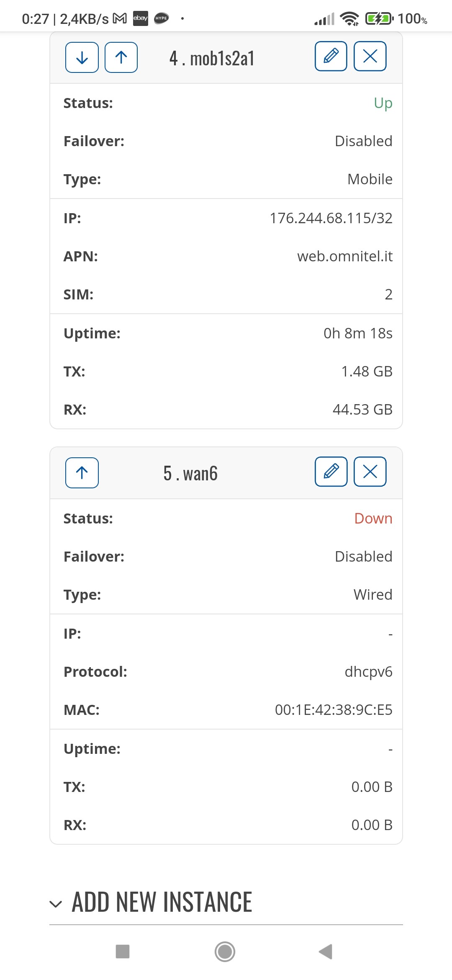Tap the battery indicator in status bar
This screenshot has width=452, height=980.
click(x=380, y=19)
